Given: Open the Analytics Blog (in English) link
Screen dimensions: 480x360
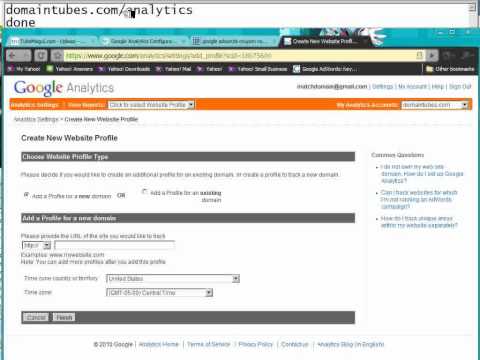Looking at the screenshot, I should (x=351, y=344).
